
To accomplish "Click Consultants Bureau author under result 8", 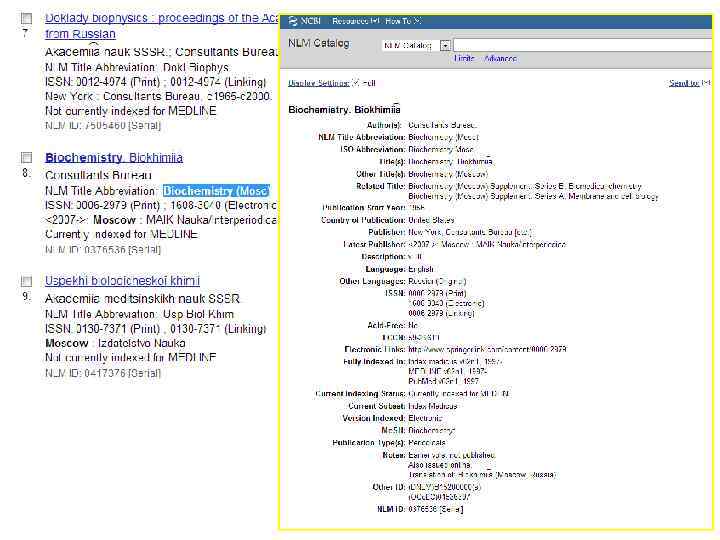I will click(x=98, y=175).
